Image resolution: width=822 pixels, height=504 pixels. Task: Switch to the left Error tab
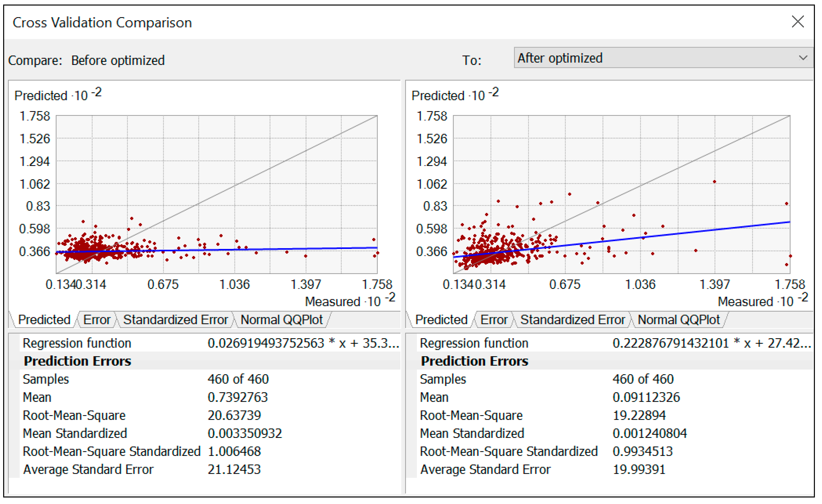[97, 320]
